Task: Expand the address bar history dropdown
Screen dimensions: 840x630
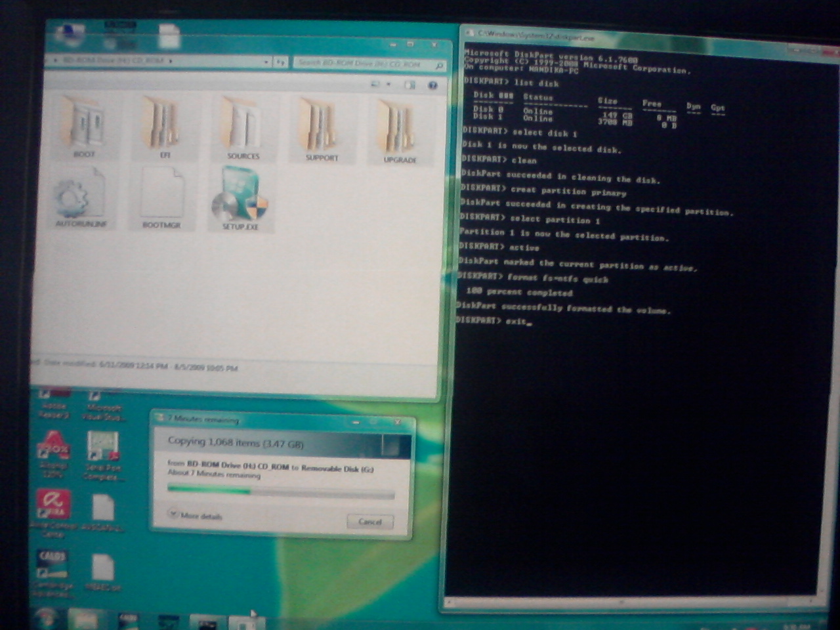Action: 266,62
